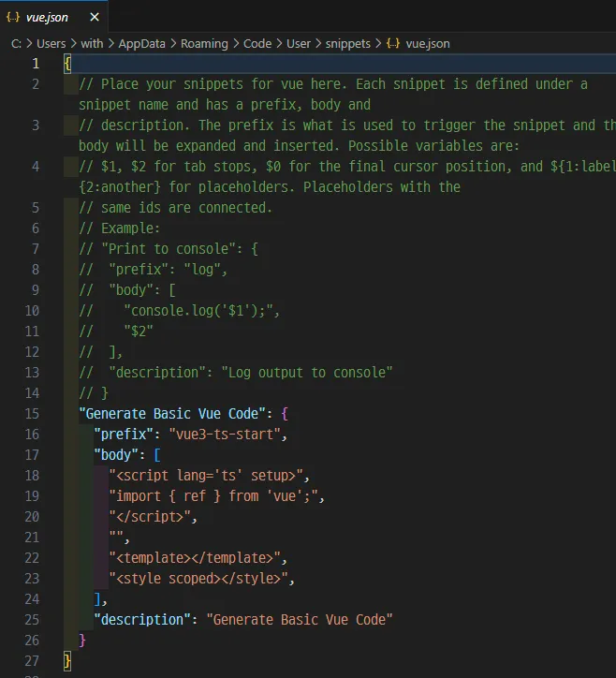
Task: Open the snippets breadcrumb segment
Action: click(x=347, y=44)
